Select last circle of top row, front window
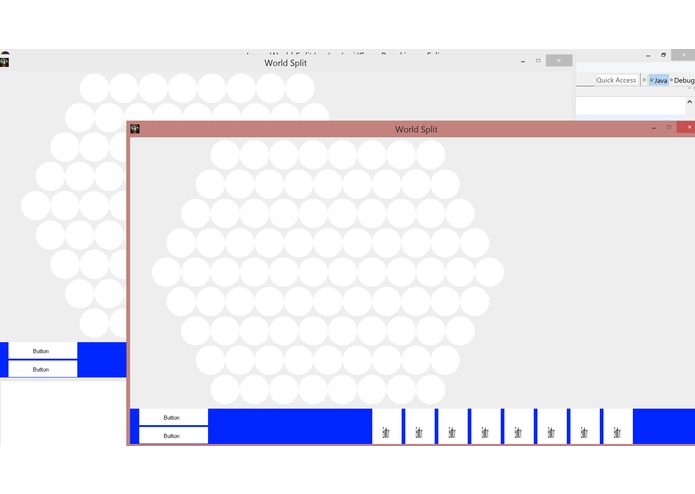The height and width of the screenshot is (494, 695). [x=430, y=155]
